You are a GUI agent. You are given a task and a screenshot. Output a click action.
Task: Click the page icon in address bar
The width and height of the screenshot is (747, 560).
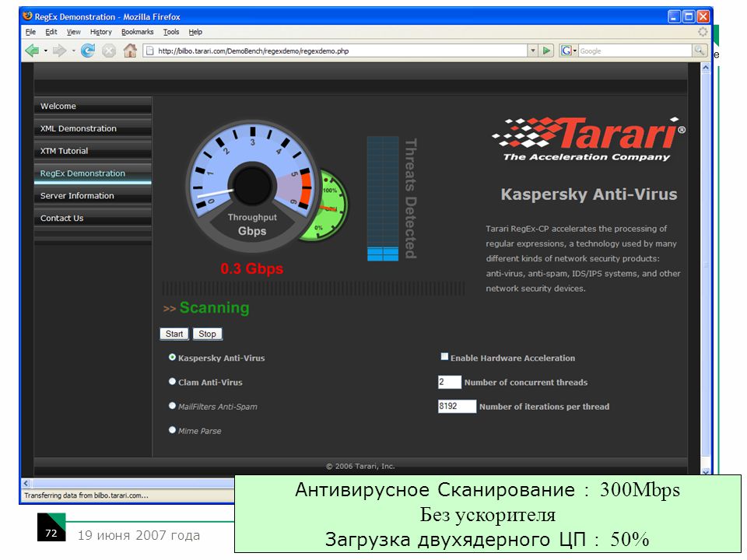pos(149,51)
